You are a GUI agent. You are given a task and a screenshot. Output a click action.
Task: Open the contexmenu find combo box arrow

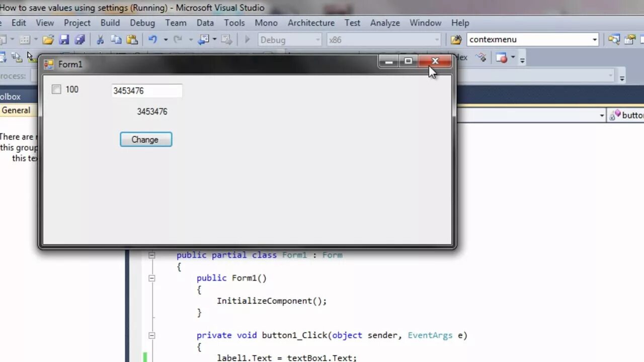point(594,40)
